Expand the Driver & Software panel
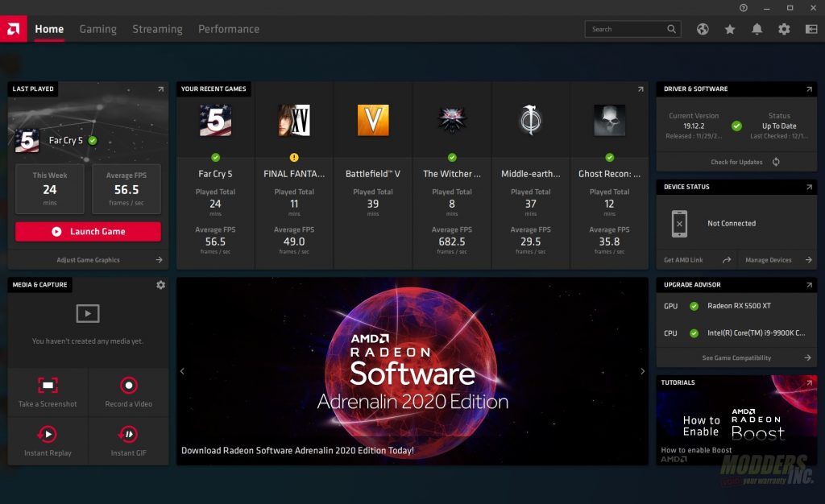Viewport: 825px width, 504px height. click(x=809, y=89)
